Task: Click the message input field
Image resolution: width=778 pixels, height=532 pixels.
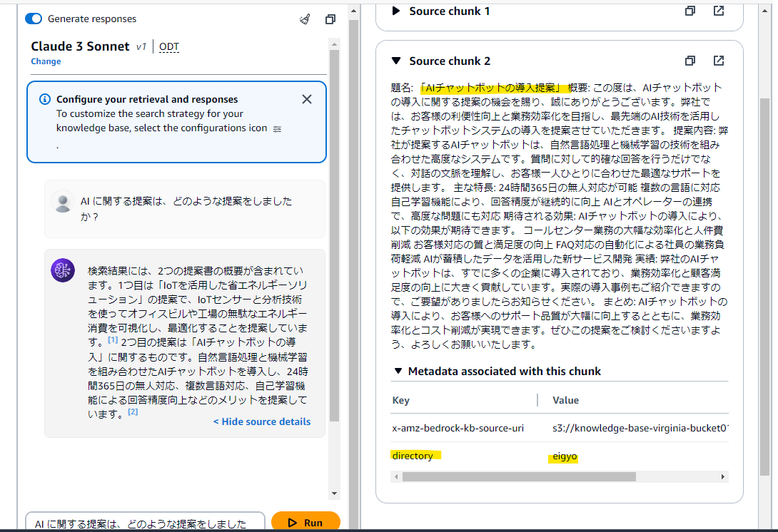Action: pos(146,523)
